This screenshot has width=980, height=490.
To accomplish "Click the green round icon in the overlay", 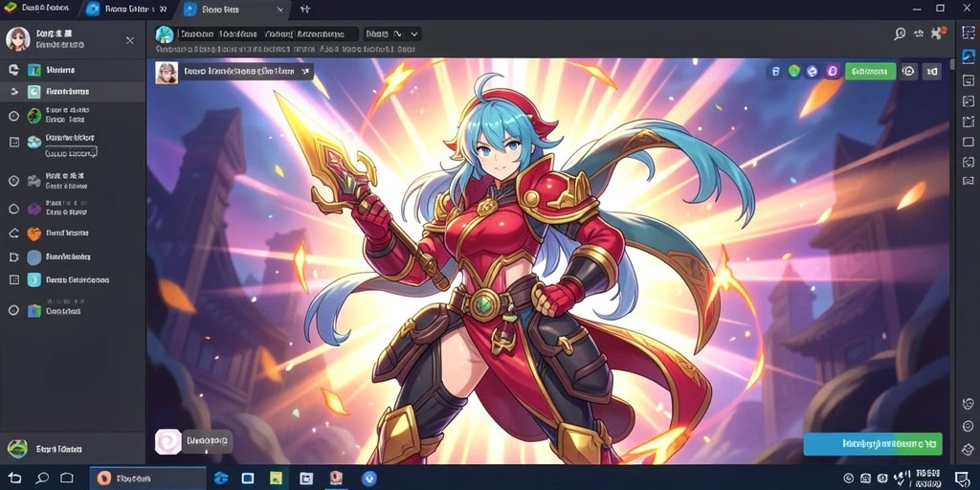I will click(x=793, y=71).
